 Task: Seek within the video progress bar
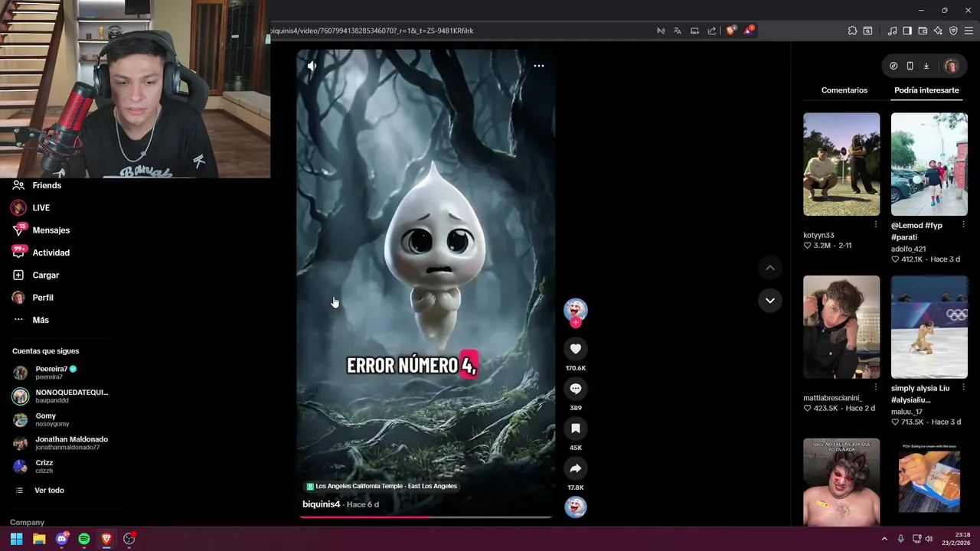click(426, 517)
